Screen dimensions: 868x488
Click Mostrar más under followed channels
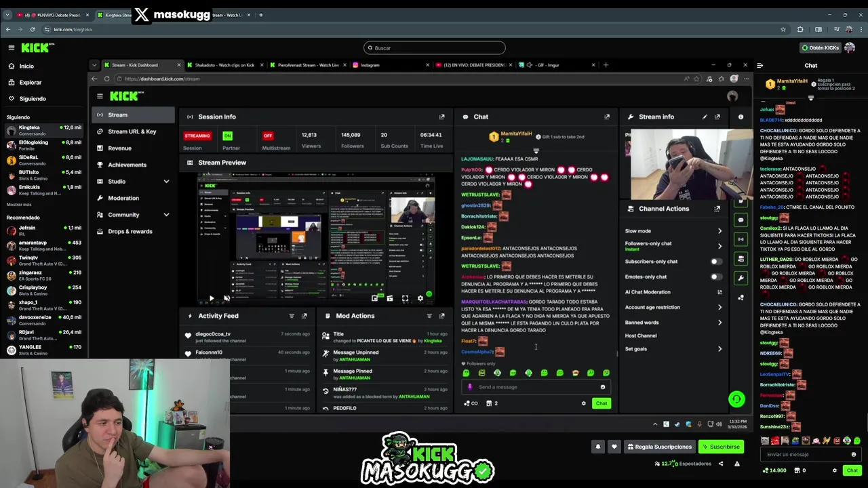(19, 204)
